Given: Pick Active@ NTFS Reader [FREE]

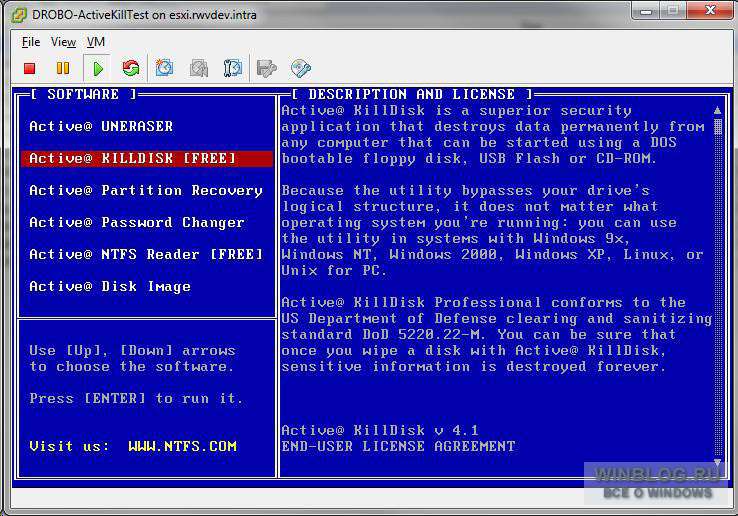Looking at the screenshot, I should (x=146, y=254).
